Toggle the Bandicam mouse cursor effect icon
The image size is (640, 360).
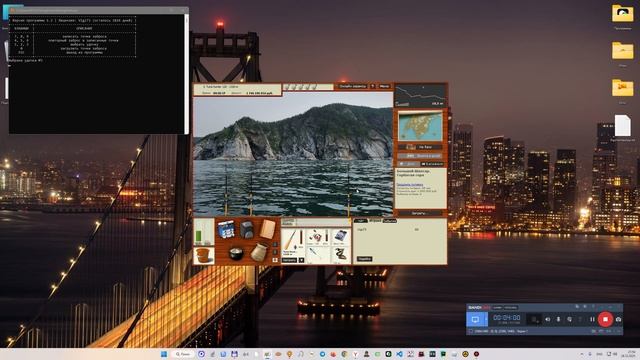(x=569, y=319)
